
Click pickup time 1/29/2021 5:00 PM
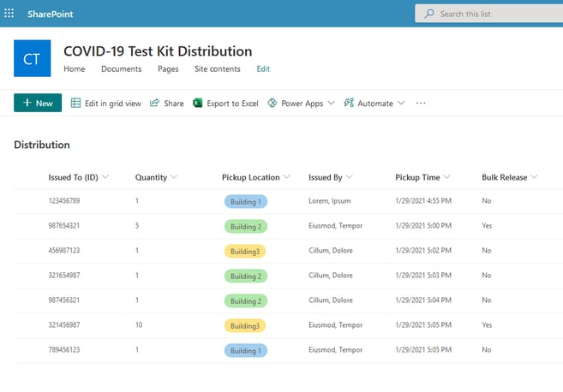[x=423, y=225]
